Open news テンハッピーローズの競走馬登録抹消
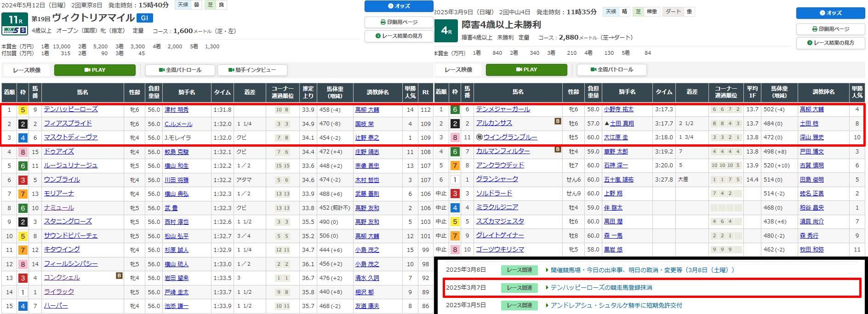868x314 pixels. point(601,287)
